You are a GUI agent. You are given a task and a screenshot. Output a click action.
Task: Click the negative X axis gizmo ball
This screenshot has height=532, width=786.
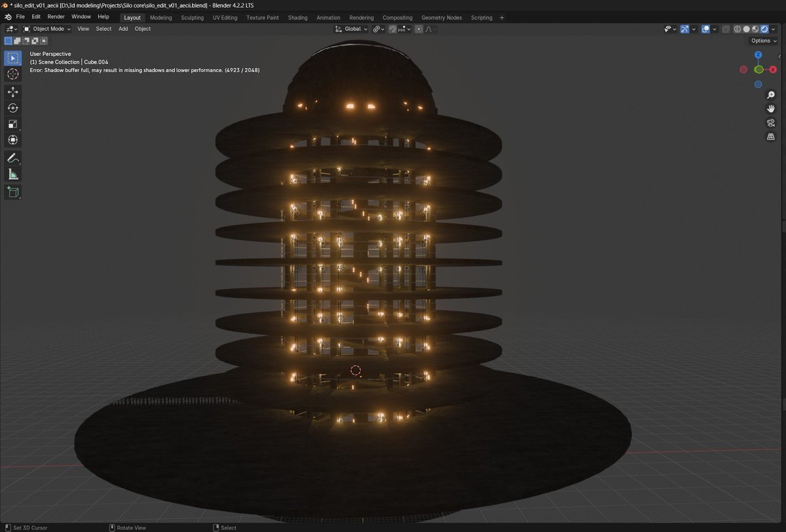743,69
